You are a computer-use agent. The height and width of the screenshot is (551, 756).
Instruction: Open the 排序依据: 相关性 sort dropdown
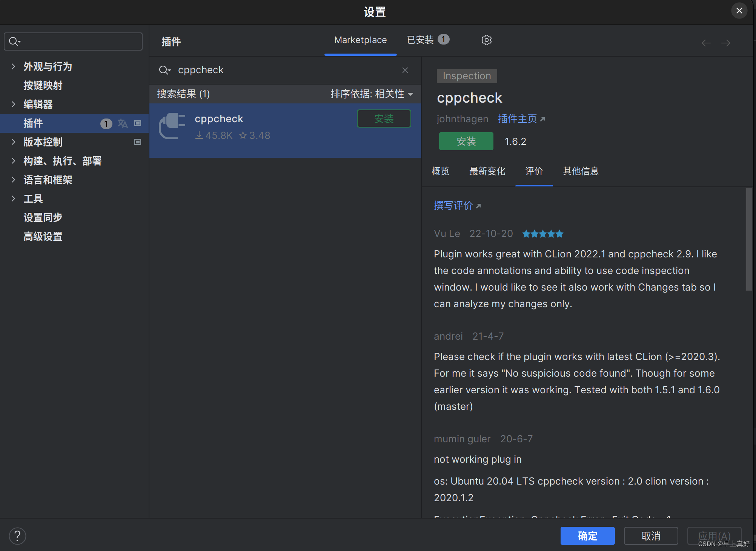372,94
